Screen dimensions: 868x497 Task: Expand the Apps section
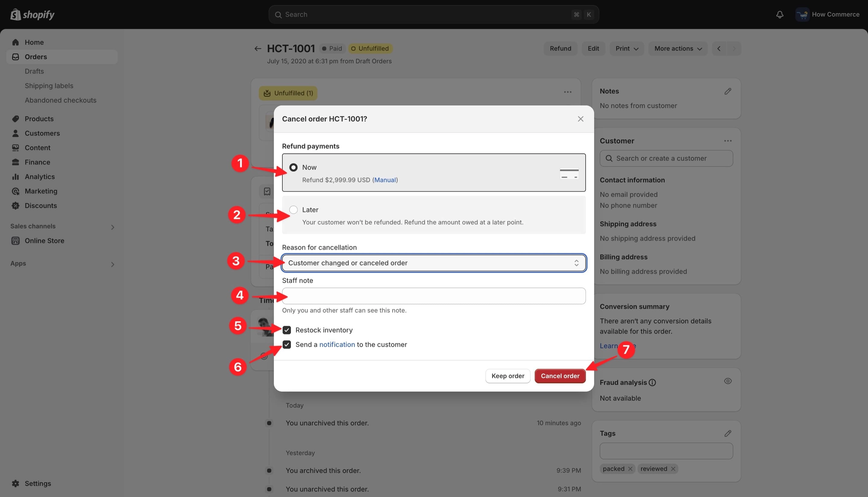click(x=112, y=264)
